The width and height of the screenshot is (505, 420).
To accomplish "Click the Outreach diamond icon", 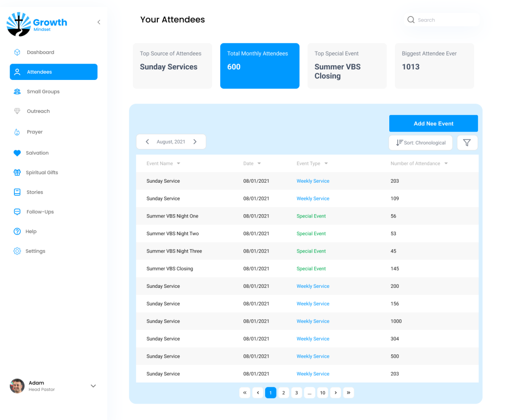I will pos(17,111).
